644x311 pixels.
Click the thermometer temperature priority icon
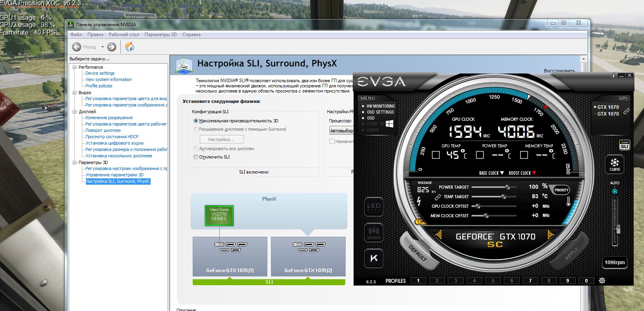pos(569,201)
